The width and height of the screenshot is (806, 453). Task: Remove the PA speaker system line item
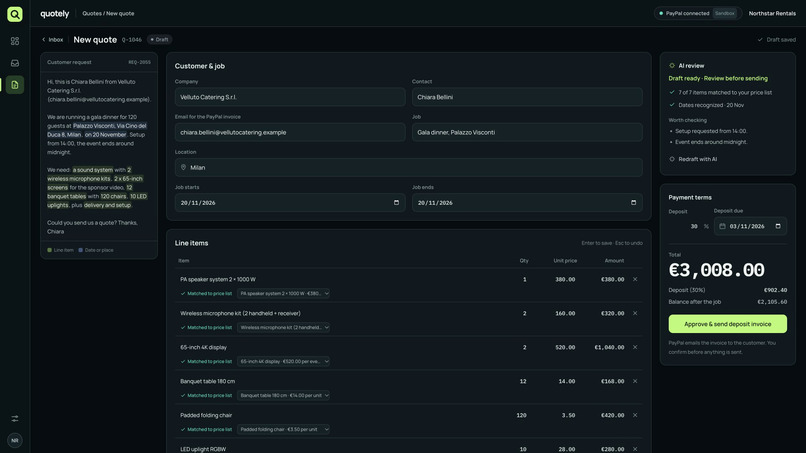click(635, 279)
